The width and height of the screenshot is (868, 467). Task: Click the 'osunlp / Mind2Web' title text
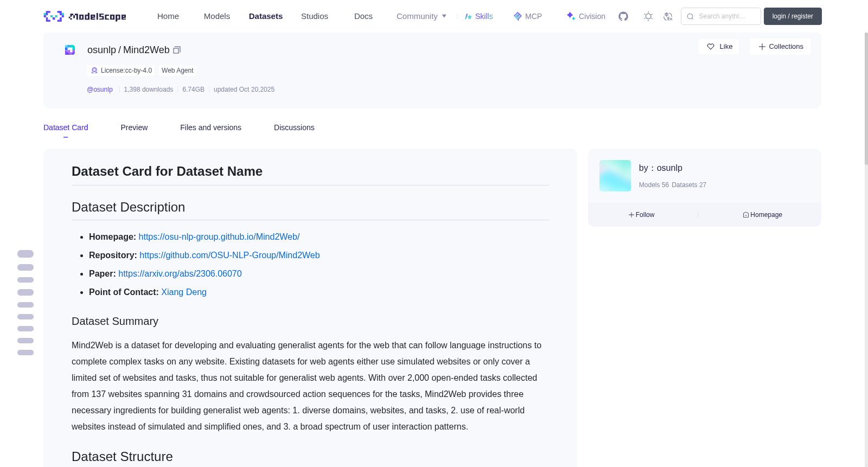pyautogui.click(x=129, y=50)
